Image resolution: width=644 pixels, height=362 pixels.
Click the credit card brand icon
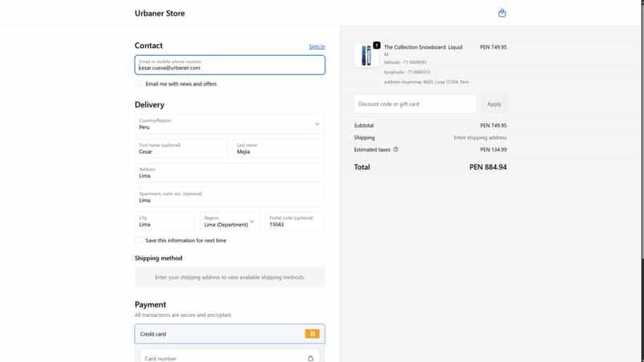(x=312, y=334)
